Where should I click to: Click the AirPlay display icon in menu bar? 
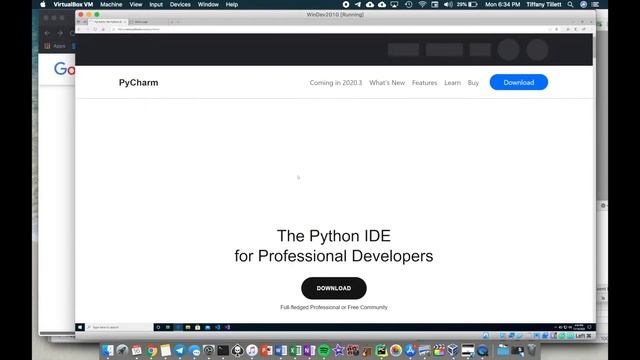394,4
